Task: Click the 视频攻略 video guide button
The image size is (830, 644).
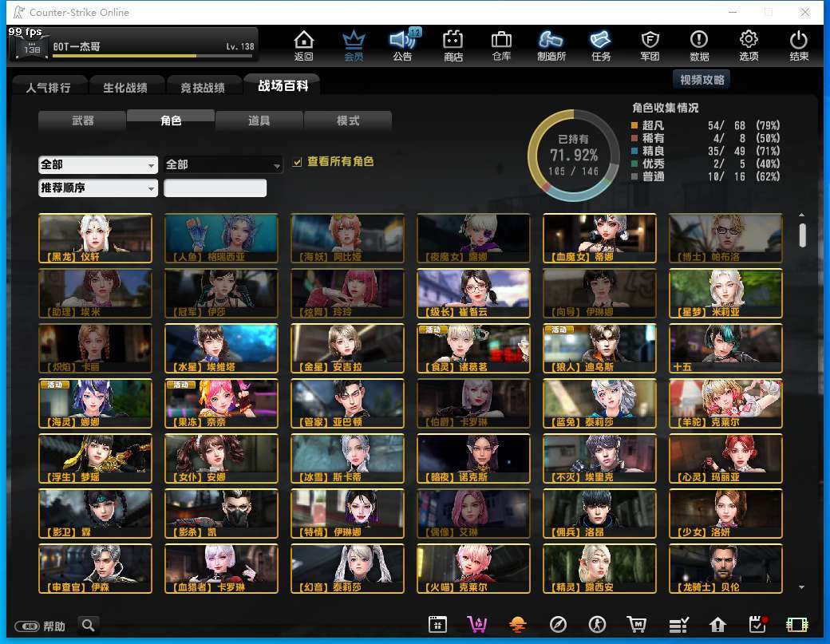Action: [x=702, y=80]
